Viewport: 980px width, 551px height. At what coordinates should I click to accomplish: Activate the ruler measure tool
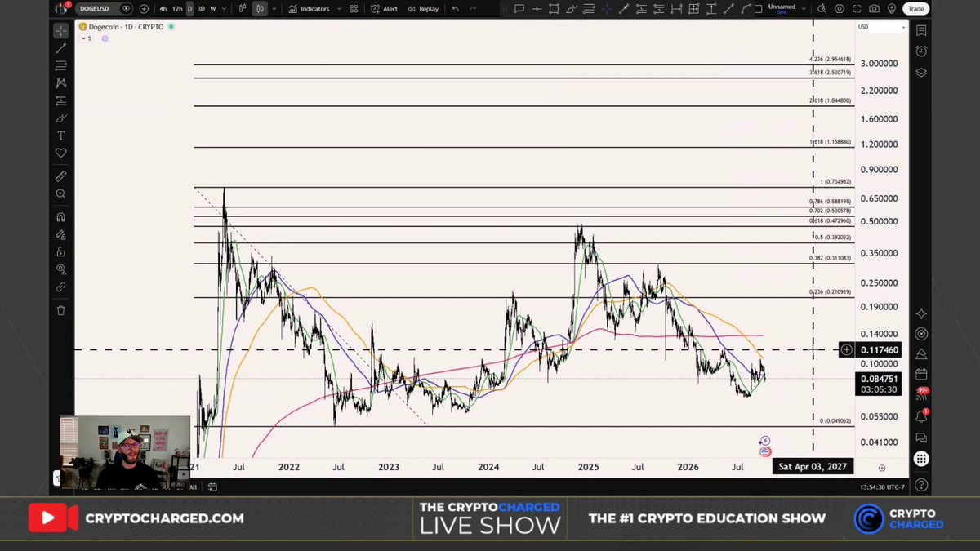tap(61, 176)
